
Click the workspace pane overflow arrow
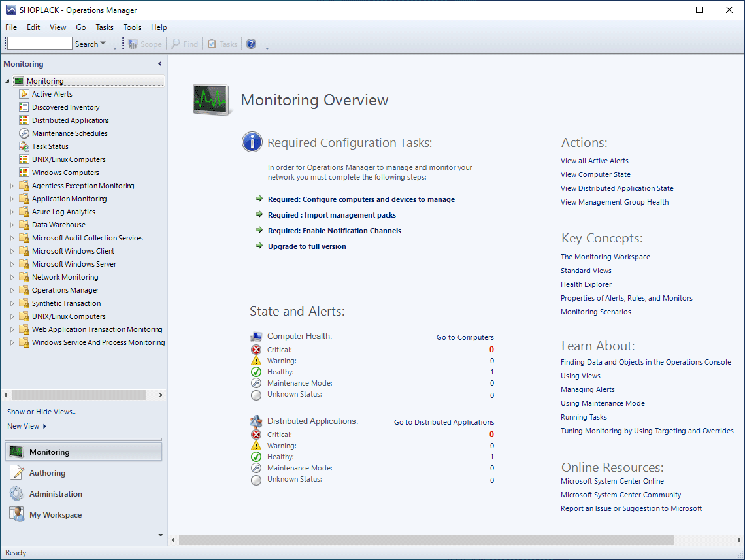pyautogui.click(x=161, y=535)
